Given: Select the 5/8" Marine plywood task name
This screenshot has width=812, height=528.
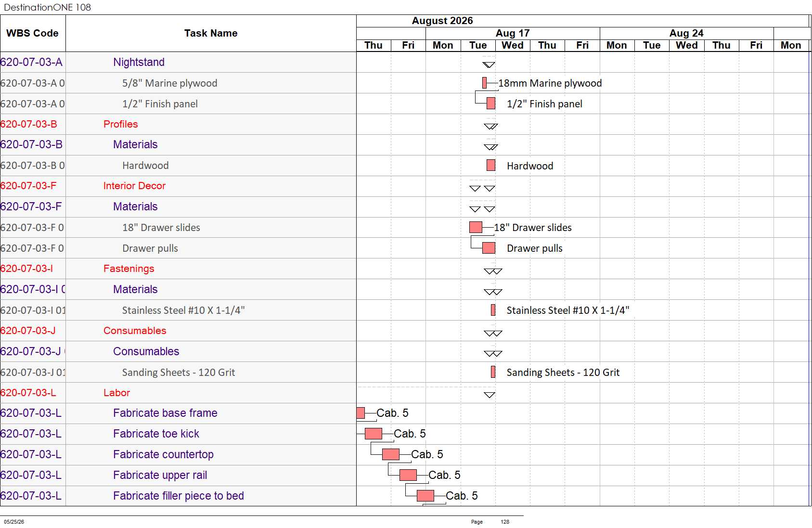Looking at the screenshot, I should (x=169, y=83).
